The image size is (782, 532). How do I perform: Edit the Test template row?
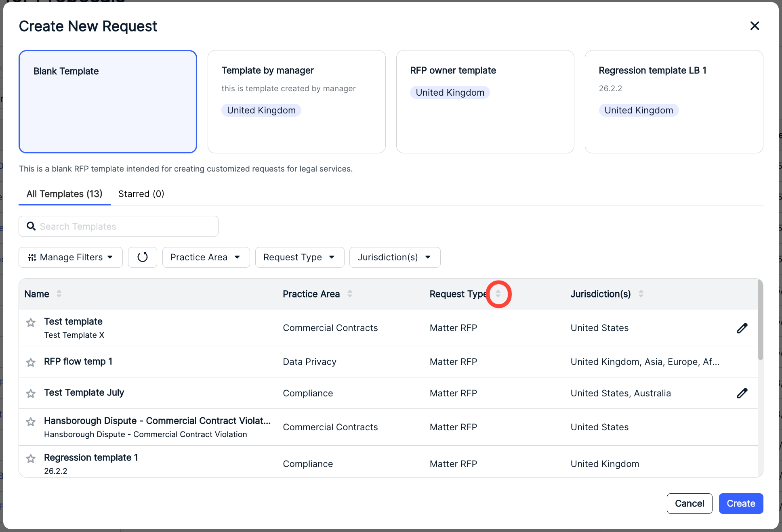pos(742,328)
